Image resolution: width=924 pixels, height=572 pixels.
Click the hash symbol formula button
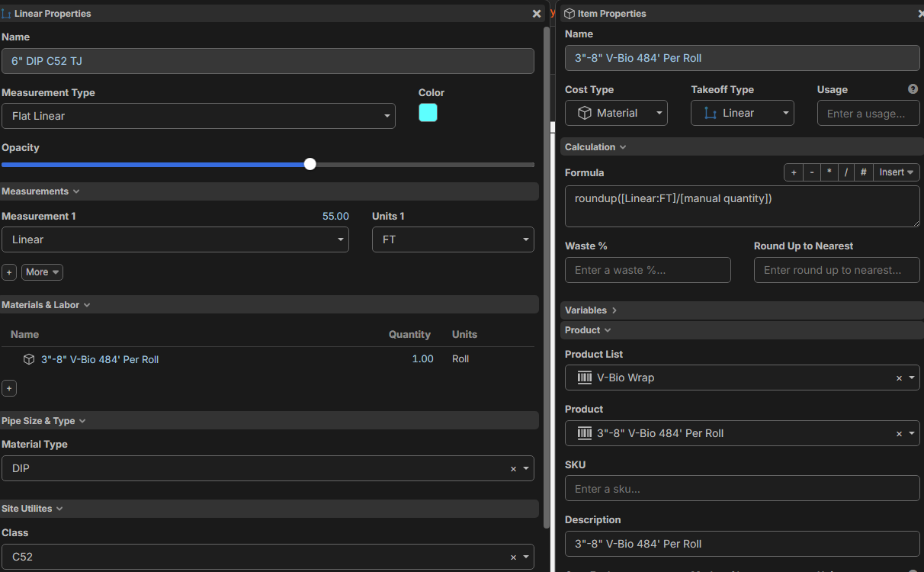[x=864, y=172]
